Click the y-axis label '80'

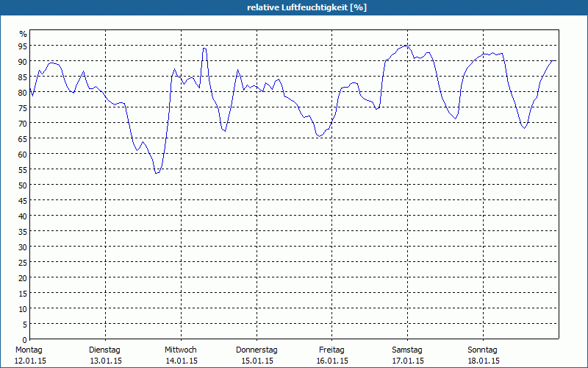pos(23,93)
